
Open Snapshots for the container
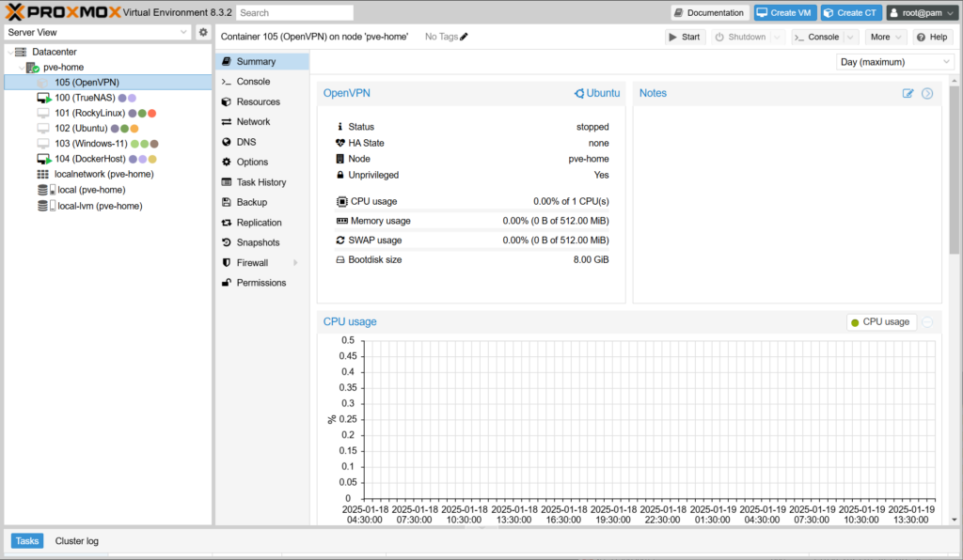(258, 242)
